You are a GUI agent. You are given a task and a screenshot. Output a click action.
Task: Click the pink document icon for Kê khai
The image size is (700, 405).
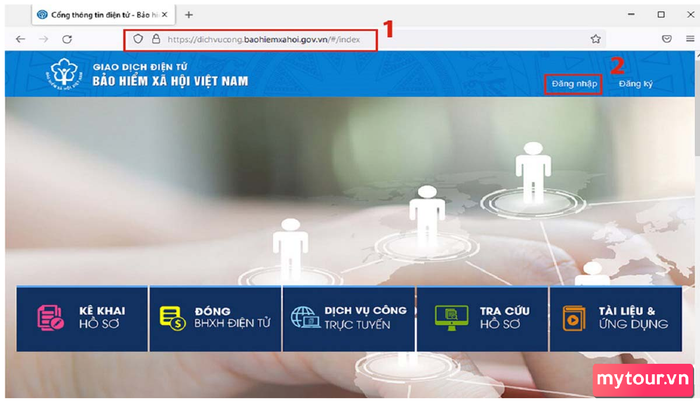point(50,317)
